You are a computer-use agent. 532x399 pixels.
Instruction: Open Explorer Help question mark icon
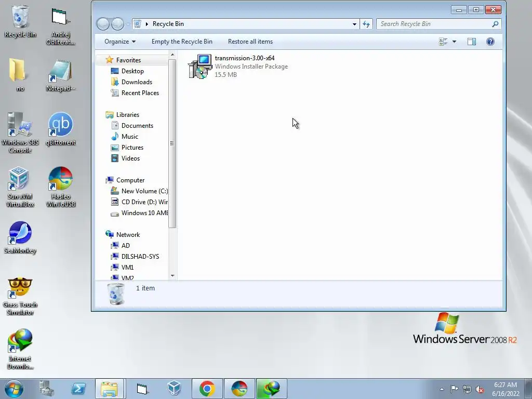[x=490, y=42]
